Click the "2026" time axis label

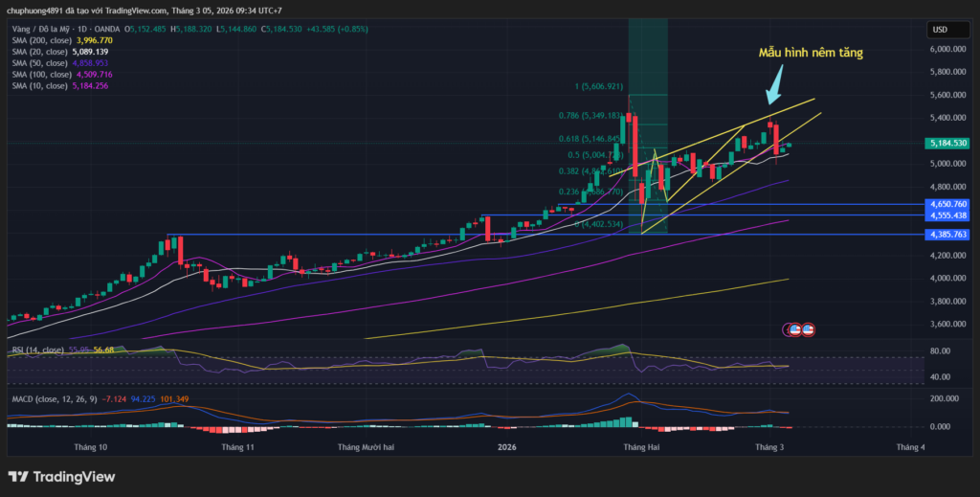[x=506, y=447]
